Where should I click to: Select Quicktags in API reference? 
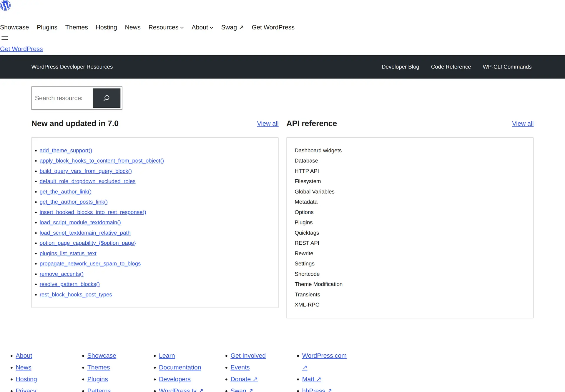[307, 233]
